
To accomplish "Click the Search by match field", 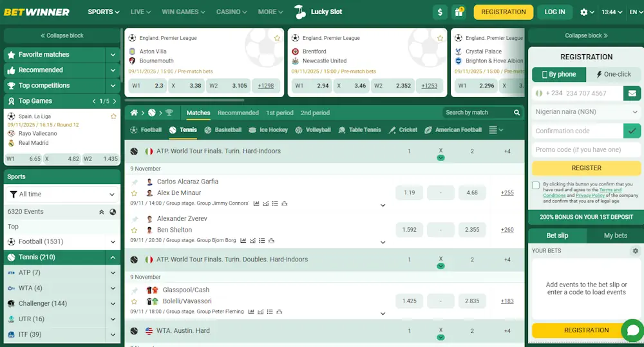I will (478, 113).
